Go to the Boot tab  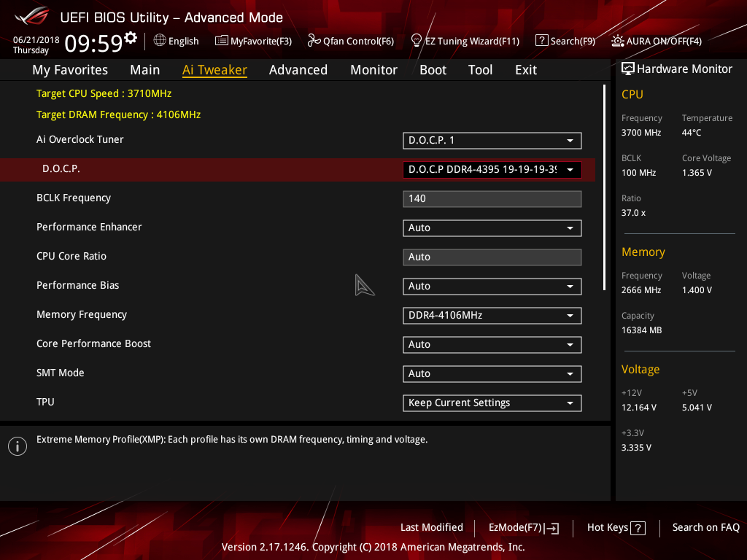433,70
